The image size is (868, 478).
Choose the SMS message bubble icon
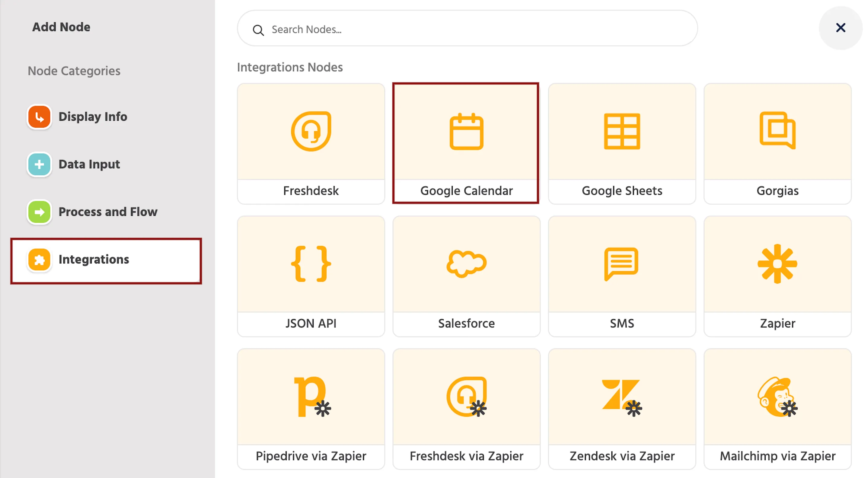621,264
